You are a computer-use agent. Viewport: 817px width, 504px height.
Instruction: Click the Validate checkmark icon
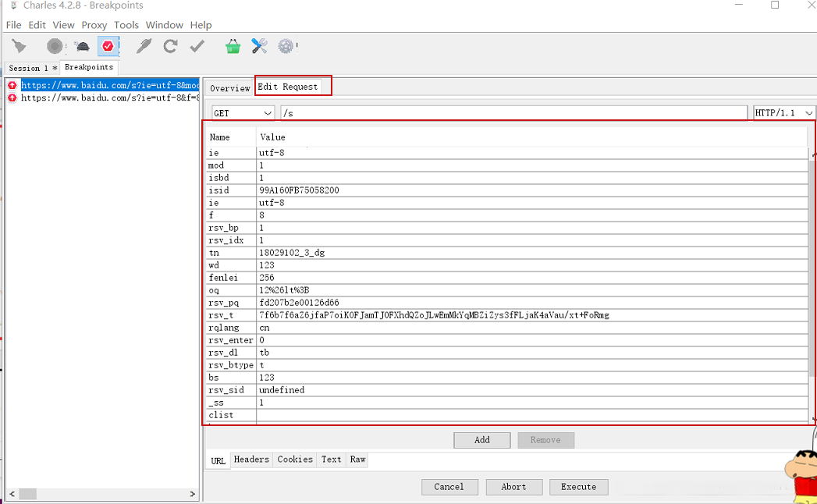[197, 46]
